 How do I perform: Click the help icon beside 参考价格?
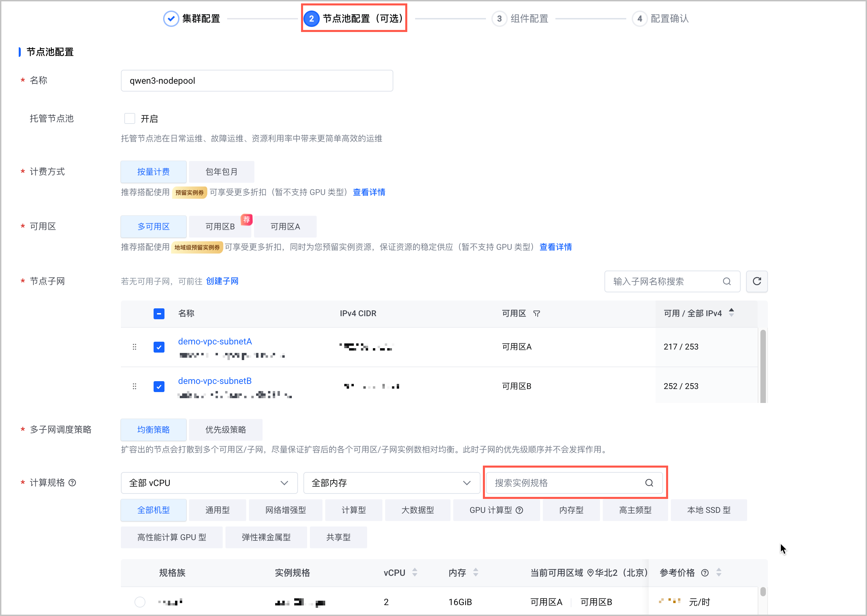pos(705,573)
